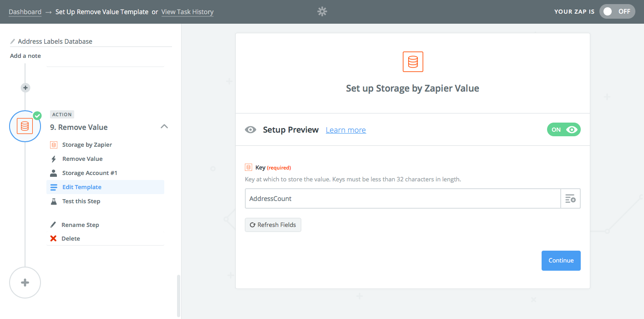The width and height of the screenshot is (644, 319).
Task: Click the lightning bolt icon for Remove Value
Action: 54,159
